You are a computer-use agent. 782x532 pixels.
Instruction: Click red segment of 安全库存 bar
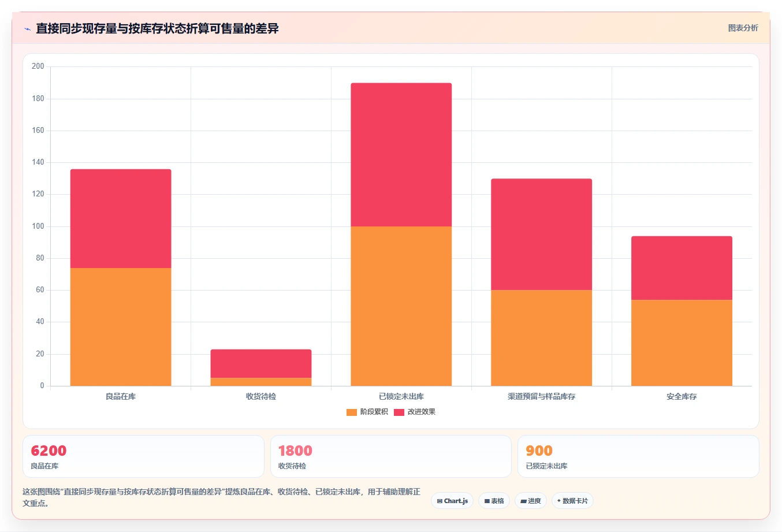click(x=682, y=268)
